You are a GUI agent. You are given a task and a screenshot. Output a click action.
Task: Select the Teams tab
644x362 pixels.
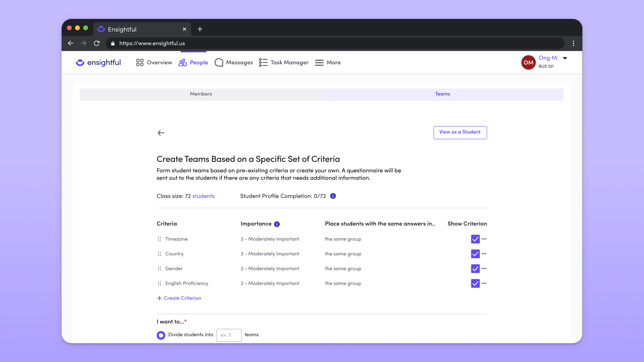442,94
